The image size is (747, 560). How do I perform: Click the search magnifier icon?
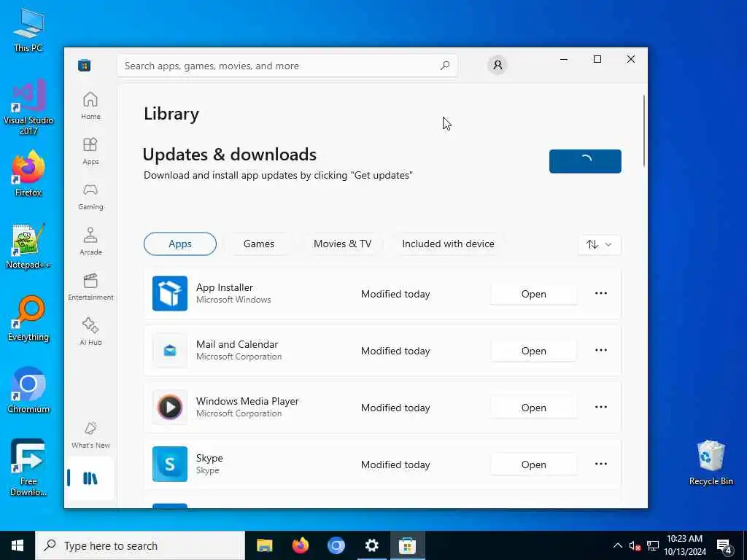pos(444,66)
